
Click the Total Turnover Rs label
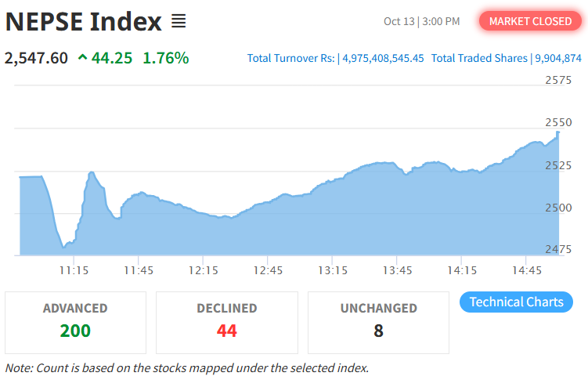point(290,58)
